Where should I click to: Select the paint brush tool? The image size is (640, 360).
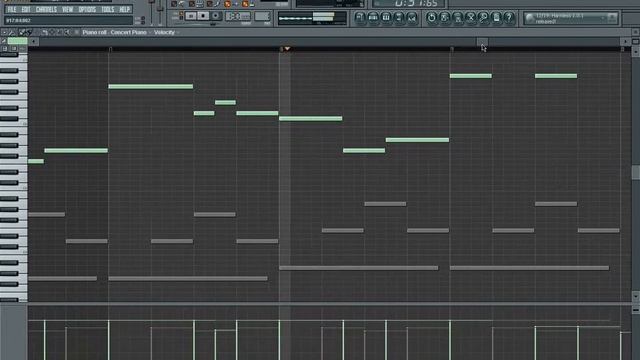pyautogui.click(x=29, y=32)
